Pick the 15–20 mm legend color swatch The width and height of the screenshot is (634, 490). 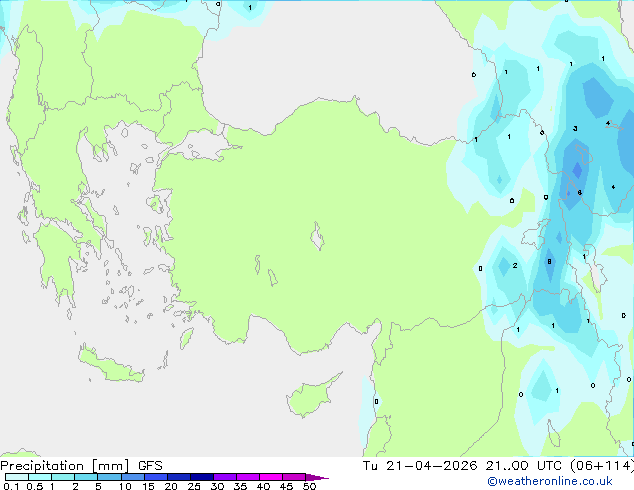[156, 477]
